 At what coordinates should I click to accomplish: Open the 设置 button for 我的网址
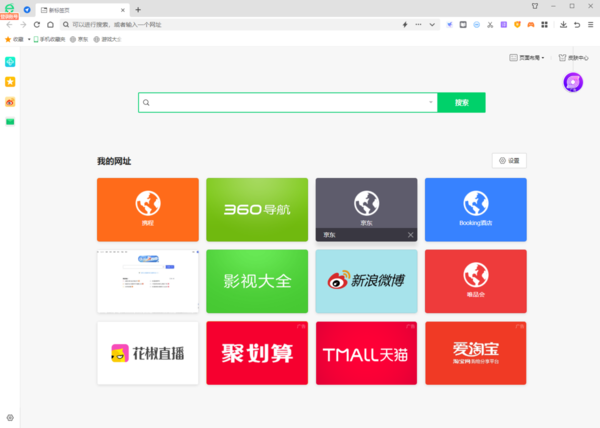pyautogui.click(x=509, y=161)
